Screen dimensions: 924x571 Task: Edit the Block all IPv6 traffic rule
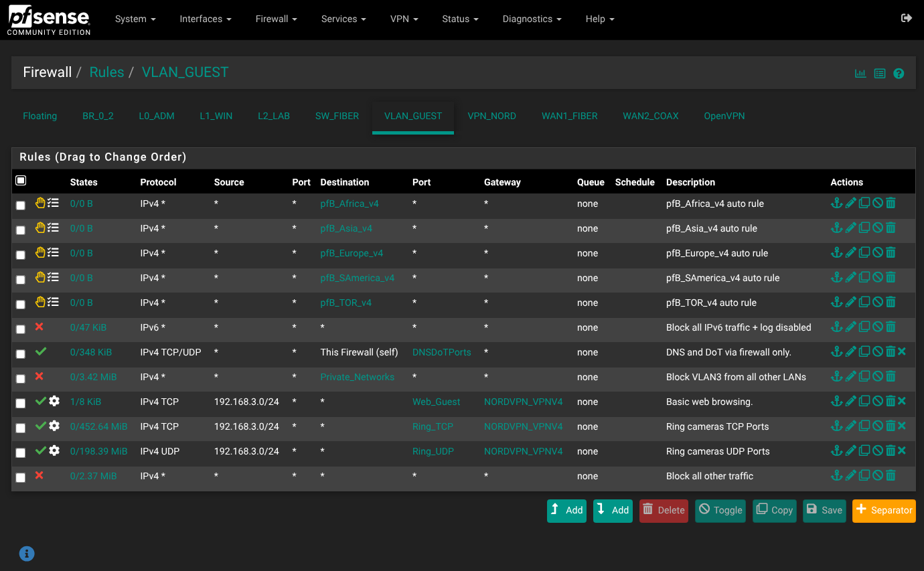pos(850,327)
